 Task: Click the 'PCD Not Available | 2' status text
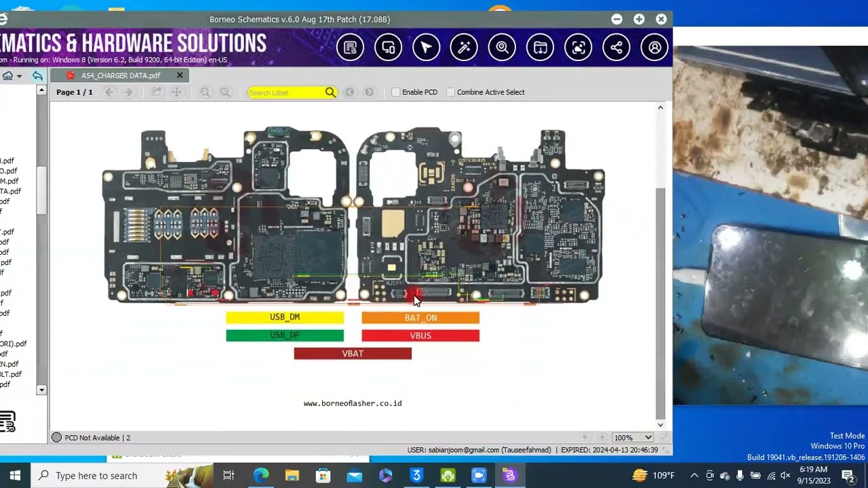click(98, 438)
